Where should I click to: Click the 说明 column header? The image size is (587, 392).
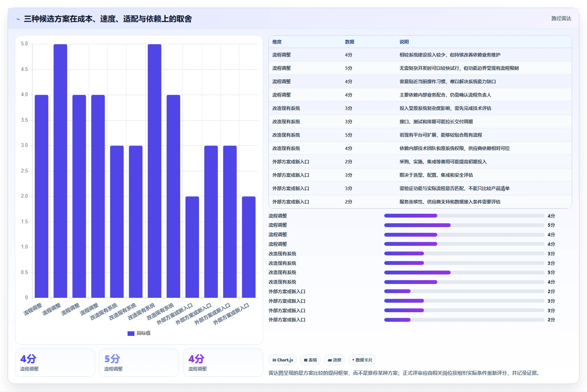pos(404,42)
